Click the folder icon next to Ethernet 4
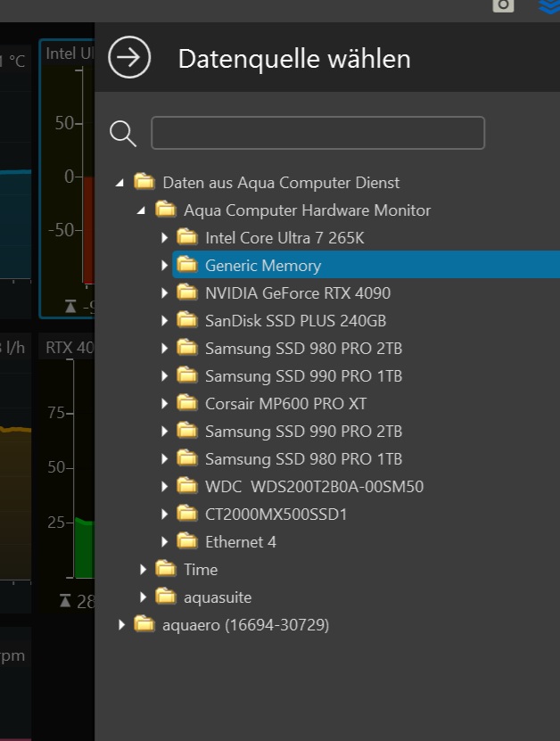This screenshot has height=741, width=560. (186, 541)
